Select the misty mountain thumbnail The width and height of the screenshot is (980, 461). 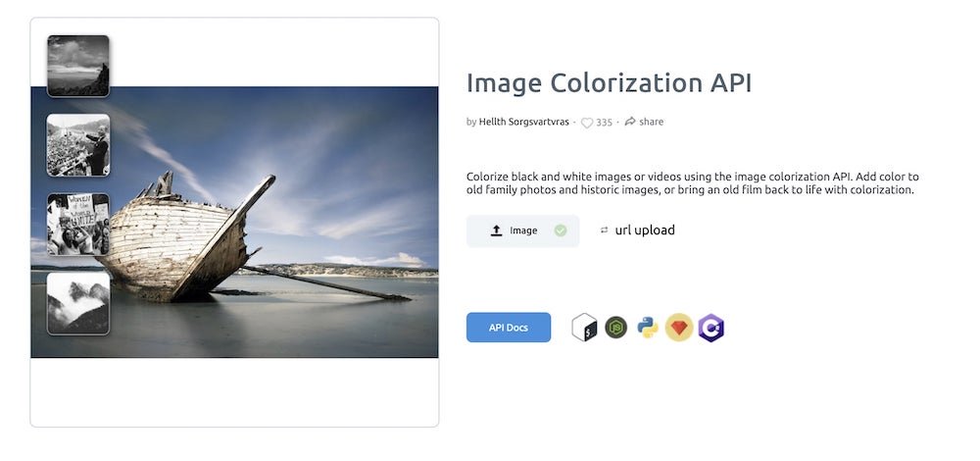coord(78,303)
